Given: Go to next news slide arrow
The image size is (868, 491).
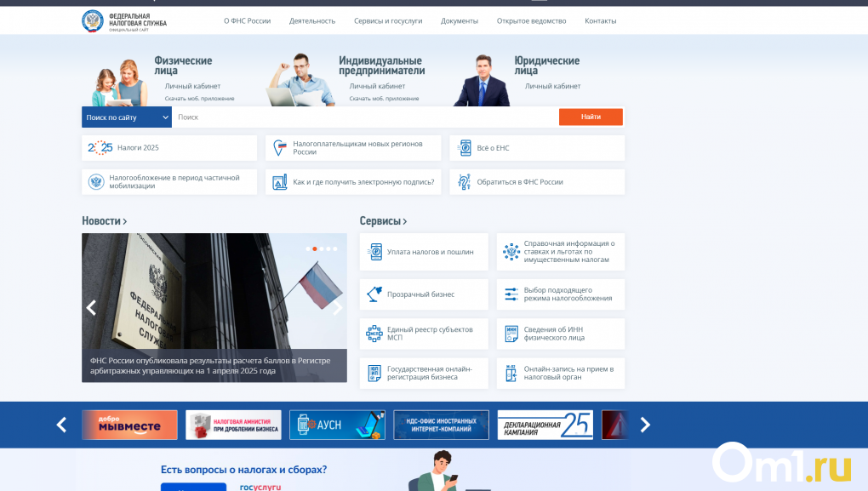Looking at the screenshot, I should pyautogui.click(x=337, y=308).
